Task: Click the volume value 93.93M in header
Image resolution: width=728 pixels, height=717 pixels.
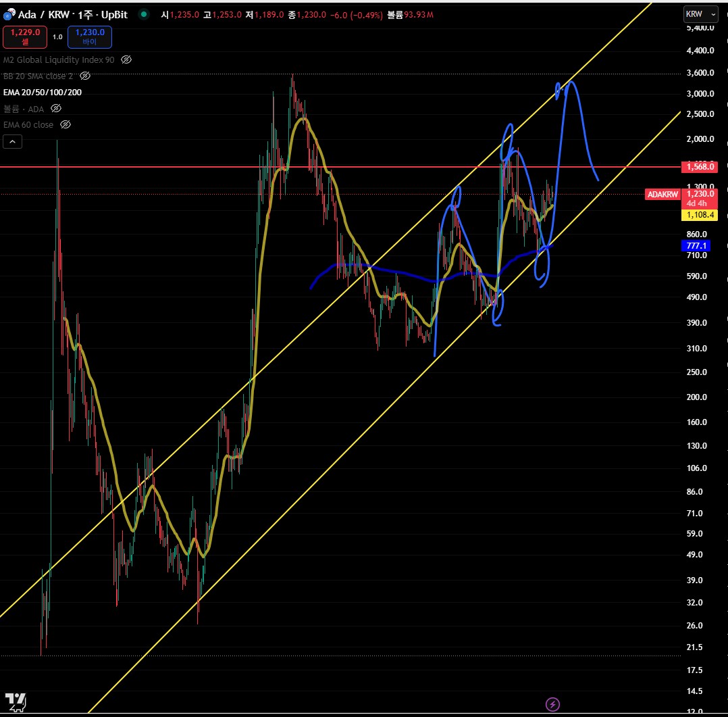Action: [x=418, y=15]
